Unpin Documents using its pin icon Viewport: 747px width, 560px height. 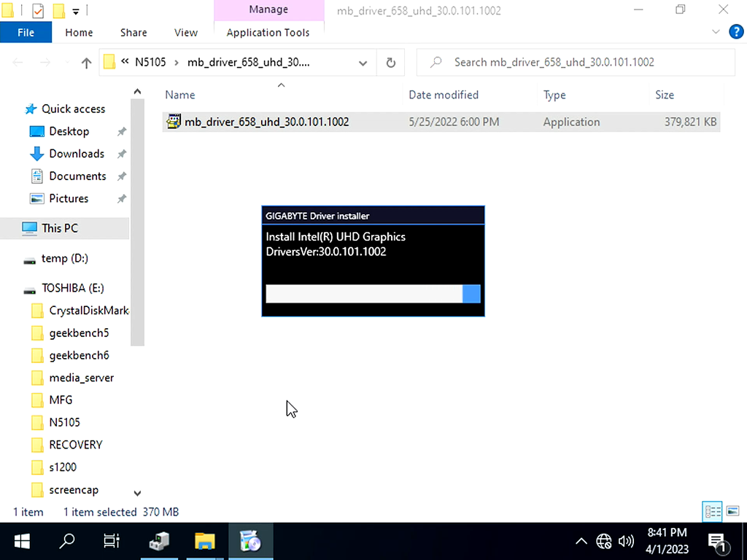coord(122,176)
